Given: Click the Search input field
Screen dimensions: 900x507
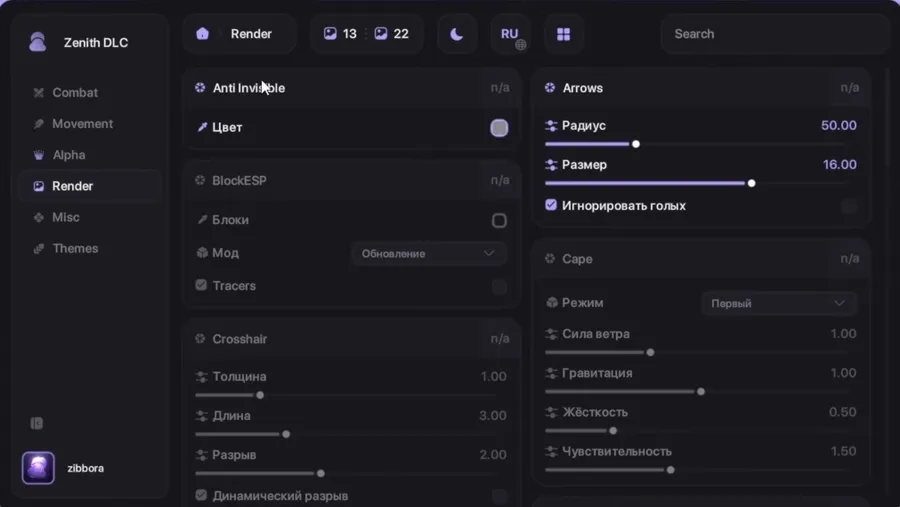Looking at the screenshot, I should (x=774, y=34).
